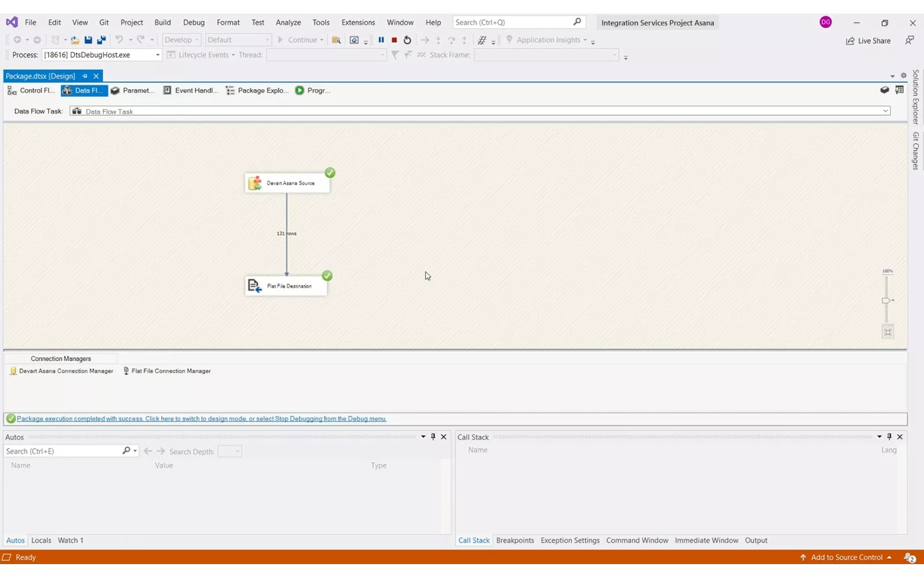The image size is (924, 578).
Task: Click the package execution completed link
Action: click(x=201, y=419)
